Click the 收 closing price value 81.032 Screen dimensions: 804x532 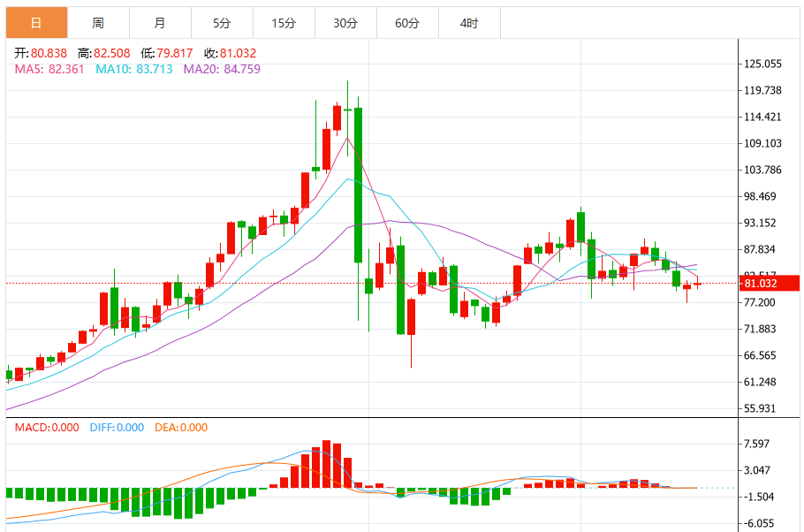coord(238,53)
